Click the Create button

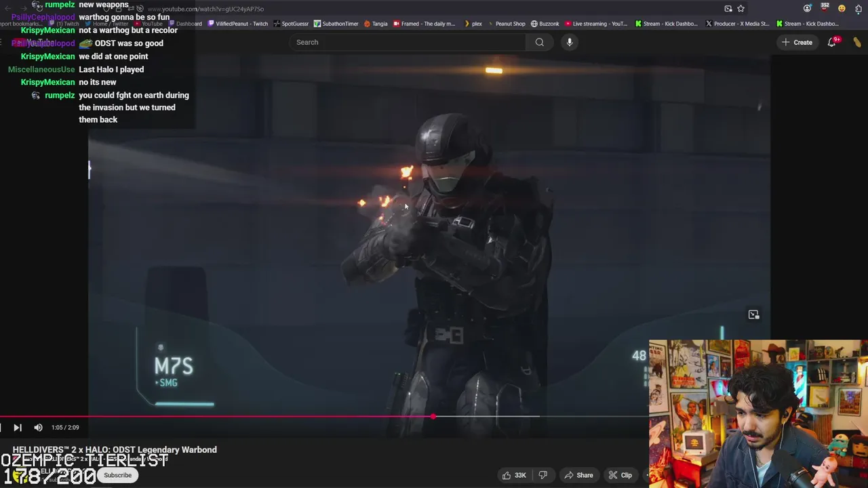[797, 42]
